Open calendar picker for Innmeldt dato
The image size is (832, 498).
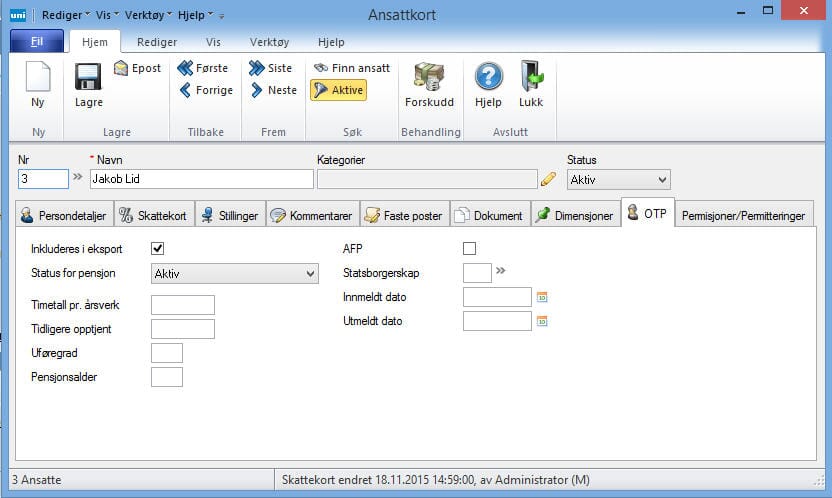click(543, 297)
